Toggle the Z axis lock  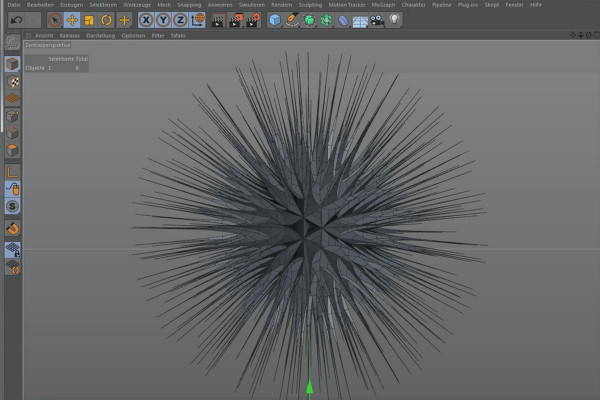180,20
